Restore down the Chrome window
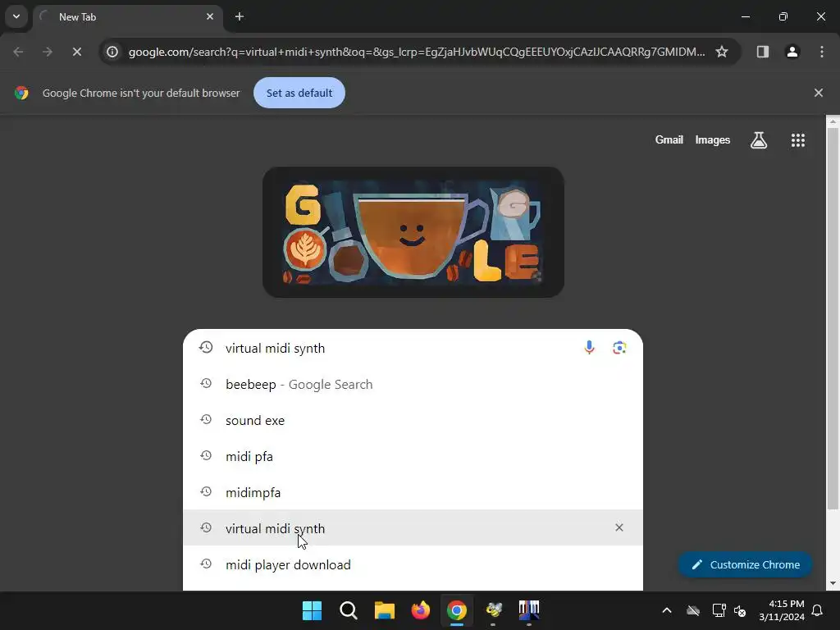 click(783, 16)
